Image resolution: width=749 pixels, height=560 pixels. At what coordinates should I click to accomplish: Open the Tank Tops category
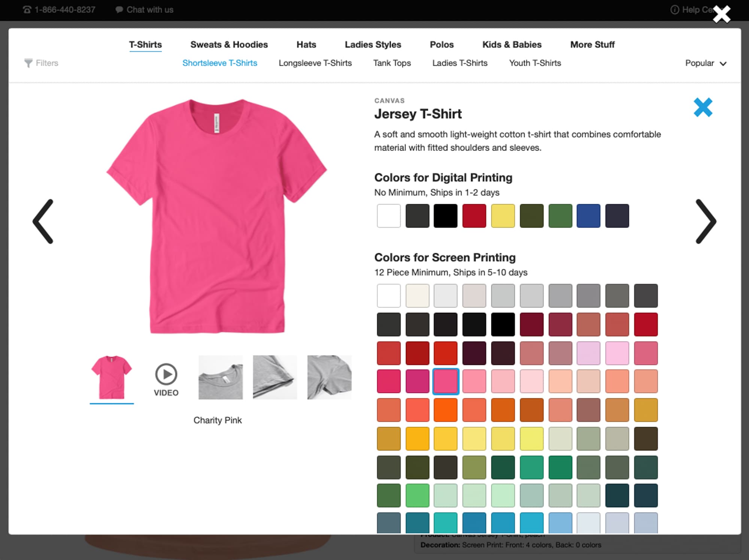coord(392,63)
